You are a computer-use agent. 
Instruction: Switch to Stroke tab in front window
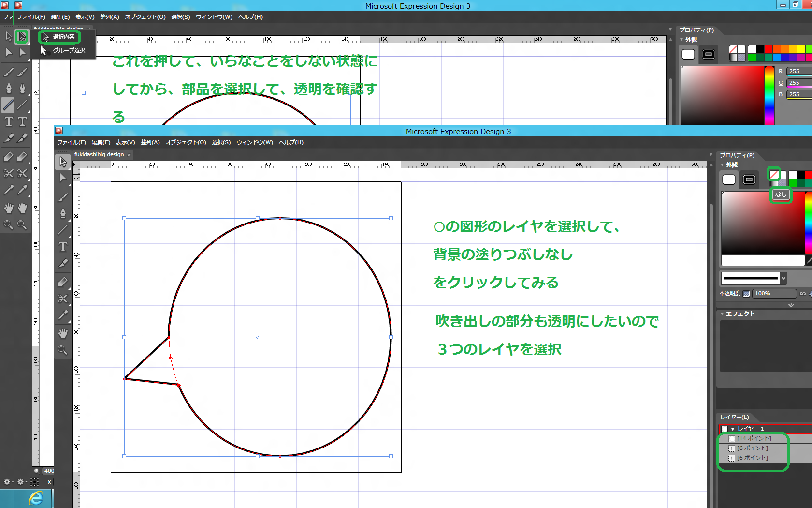point(749,179)
